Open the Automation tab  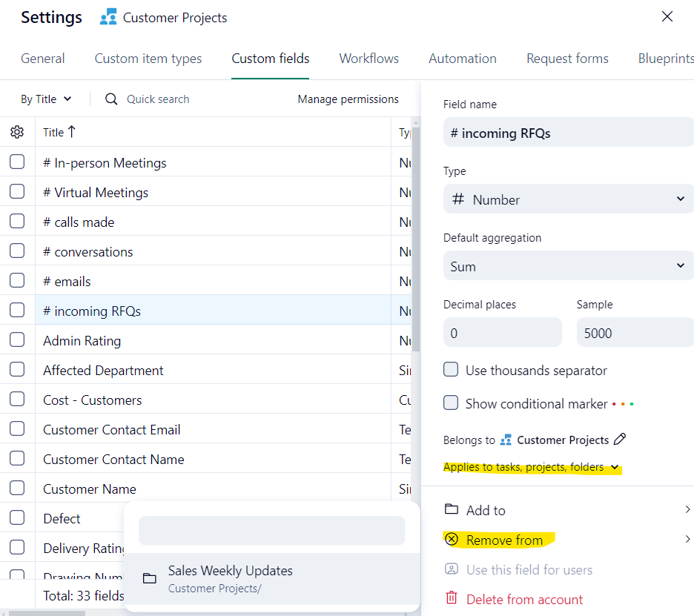(x=462, y=59)
